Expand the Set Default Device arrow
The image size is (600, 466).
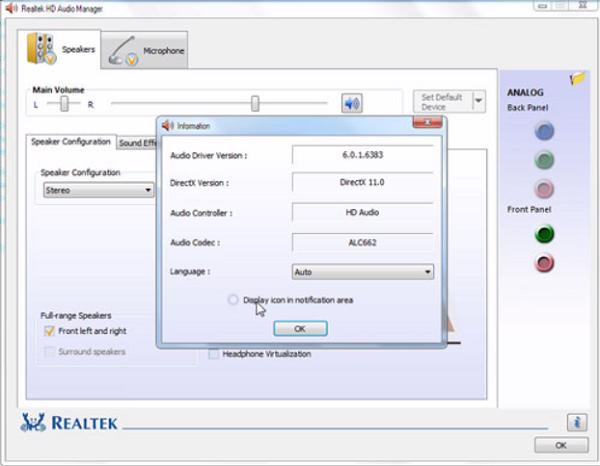[478, 102]
